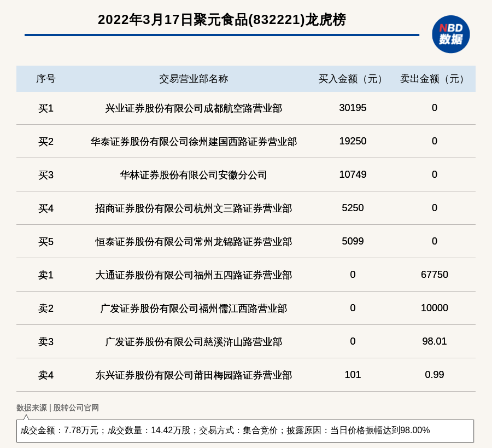The width and height of the screenshot is (492, 448).
Task: Click the 序号 column header
Action: coord(46,79)
